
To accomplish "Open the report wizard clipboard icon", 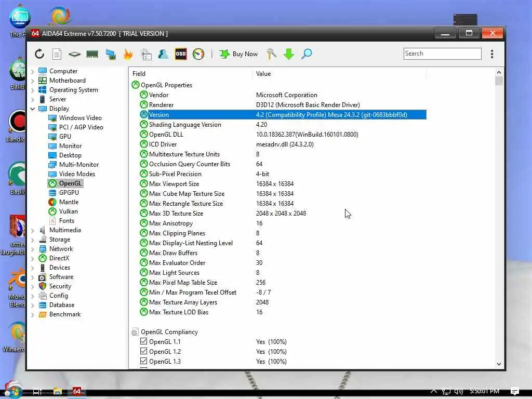I will pos(147,54).
